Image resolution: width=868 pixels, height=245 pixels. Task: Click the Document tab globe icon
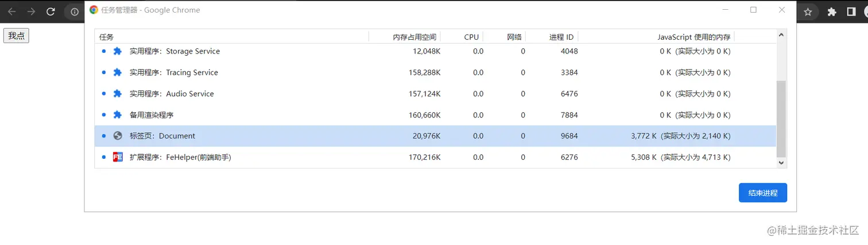click(118, 136)
